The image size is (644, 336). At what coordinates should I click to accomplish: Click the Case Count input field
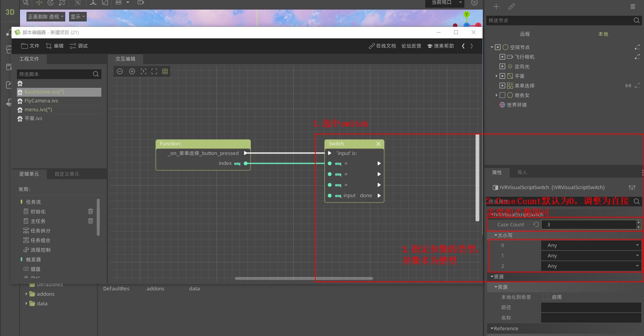pos(588,224)
